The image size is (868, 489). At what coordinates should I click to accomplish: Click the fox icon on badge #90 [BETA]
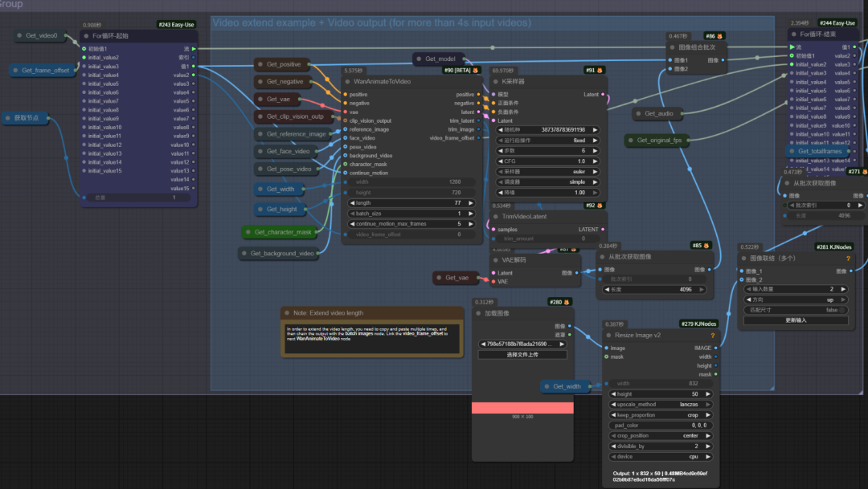coord(475,70)
